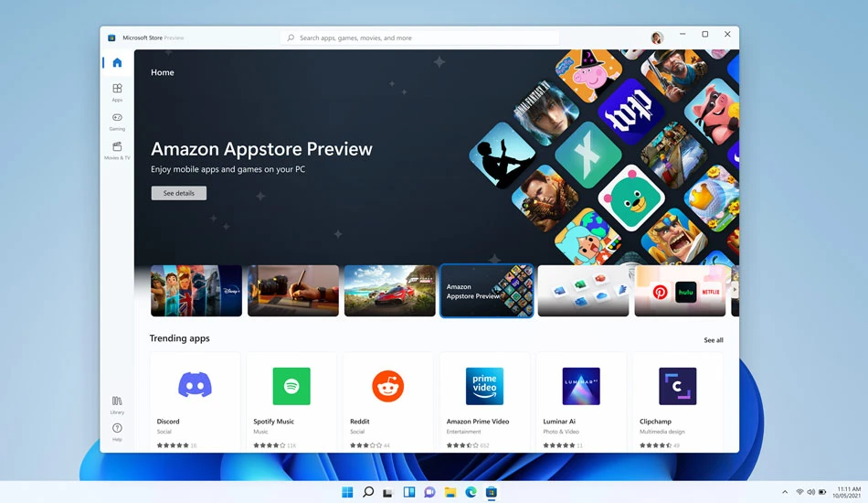This screenshot has height=503, width=868.
Task: Open Help in the sidebar
Action: 117,432
